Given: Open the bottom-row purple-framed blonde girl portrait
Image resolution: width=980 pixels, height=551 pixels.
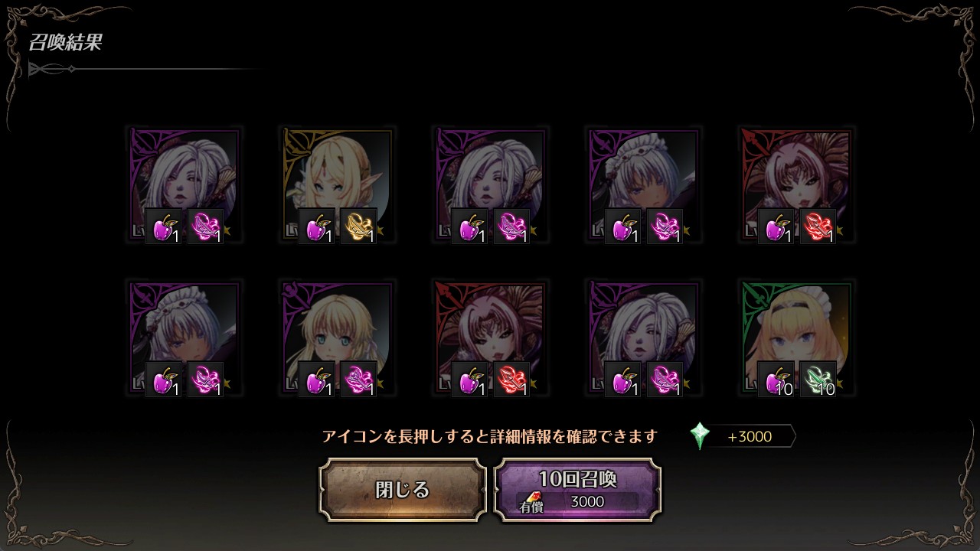Looking at the screenshot, I should pos(337,338).
